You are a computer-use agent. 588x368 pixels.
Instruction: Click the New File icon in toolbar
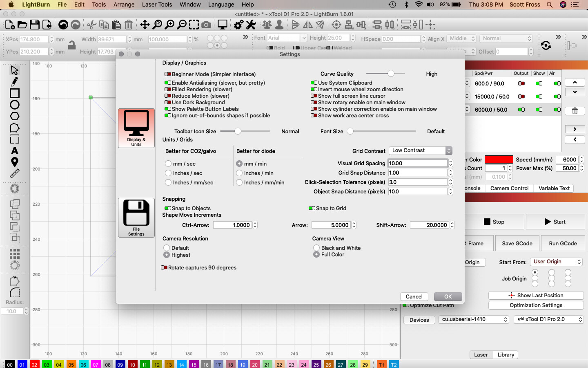pos(10,25)
